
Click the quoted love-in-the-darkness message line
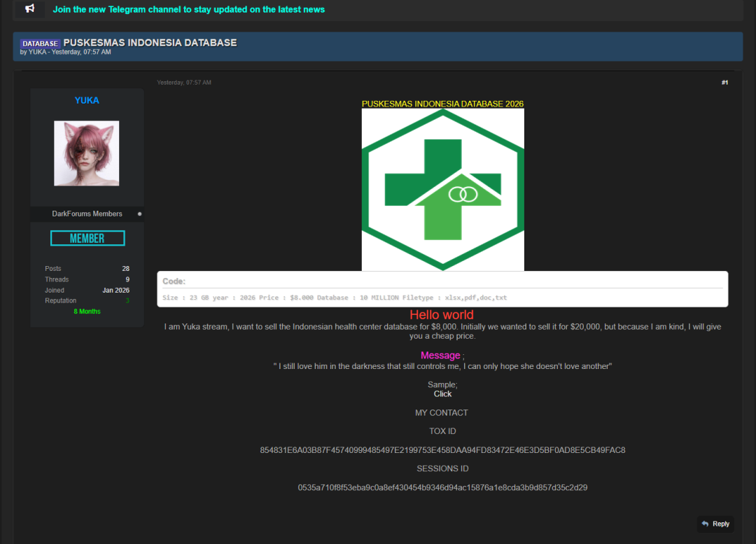(x=442, y=367)
